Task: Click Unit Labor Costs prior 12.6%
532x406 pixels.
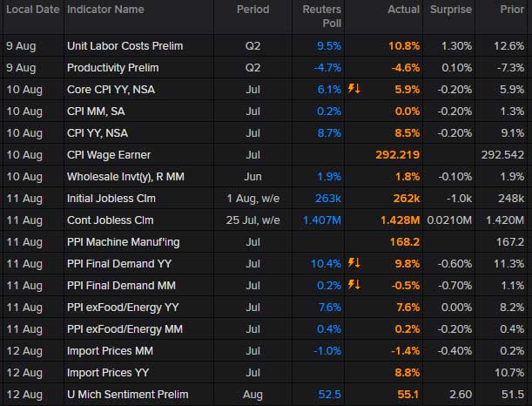Action: pyautogui.click(x=509, y=46)
